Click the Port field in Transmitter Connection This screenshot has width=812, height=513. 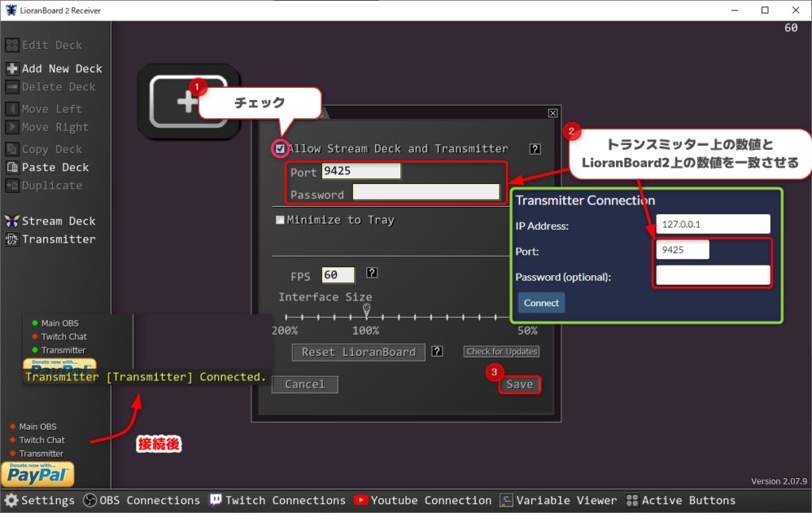coord(683,250)
